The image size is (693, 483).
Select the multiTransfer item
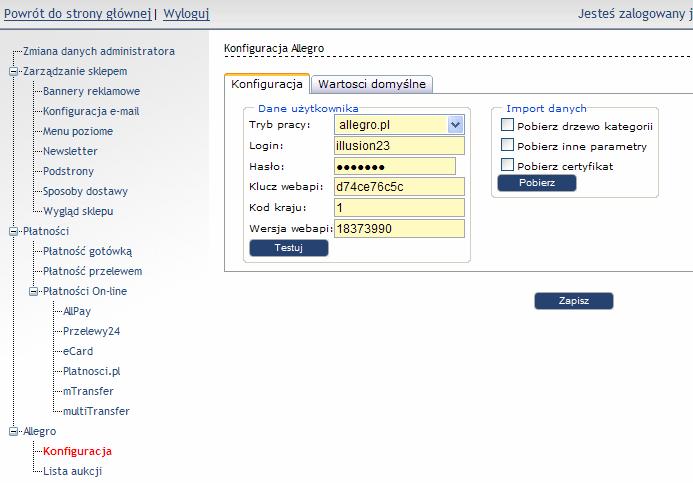[x=96, y=411]
